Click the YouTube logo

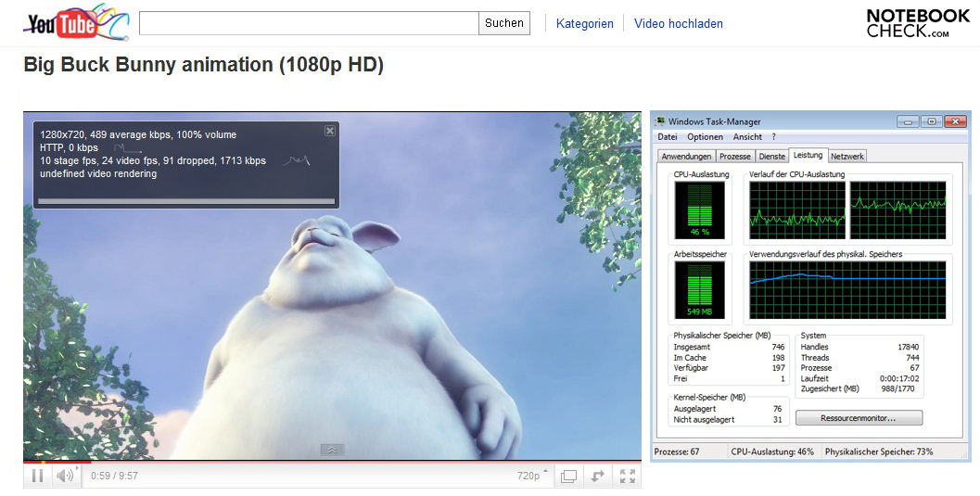click(76, 22)
